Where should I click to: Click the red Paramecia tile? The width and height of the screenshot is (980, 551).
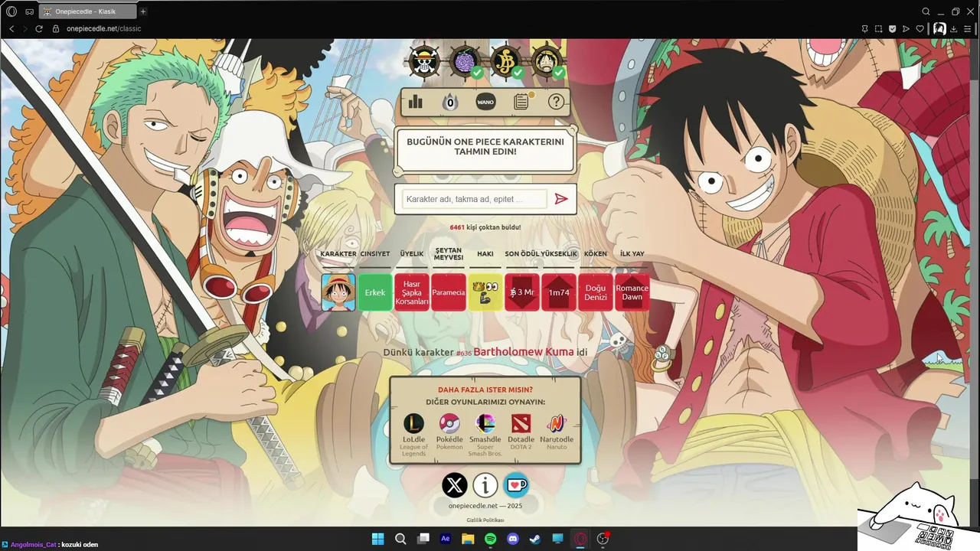[x=449, y=292]
